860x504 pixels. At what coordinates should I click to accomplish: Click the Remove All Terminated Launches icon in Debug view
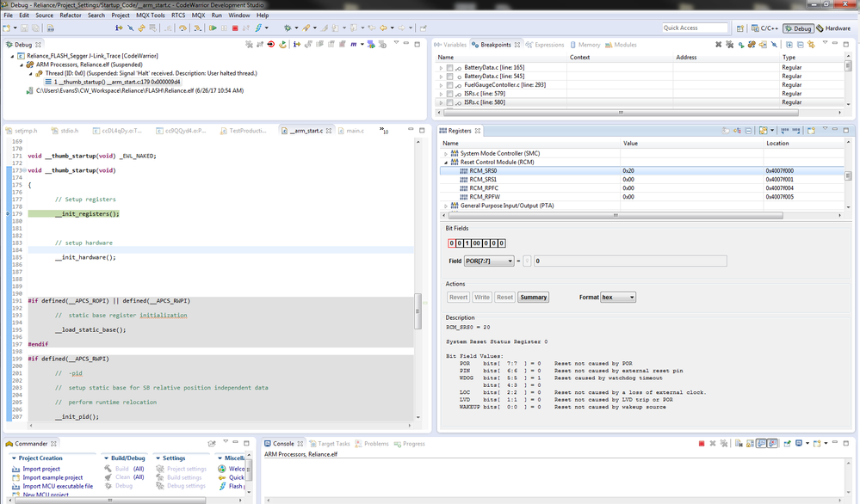(249, 45)
